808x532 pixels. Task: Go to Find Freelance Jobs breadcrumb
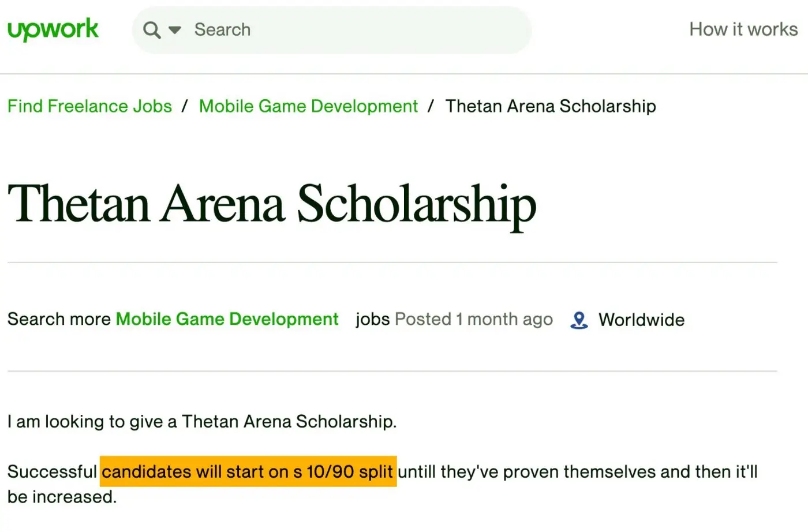click(89, 106)
